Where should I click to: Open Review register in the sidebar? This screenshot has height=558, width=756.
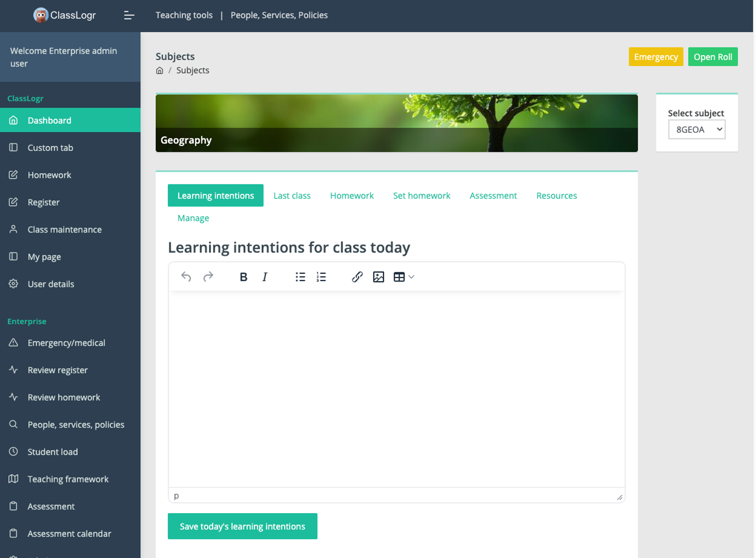click(57, 370)
